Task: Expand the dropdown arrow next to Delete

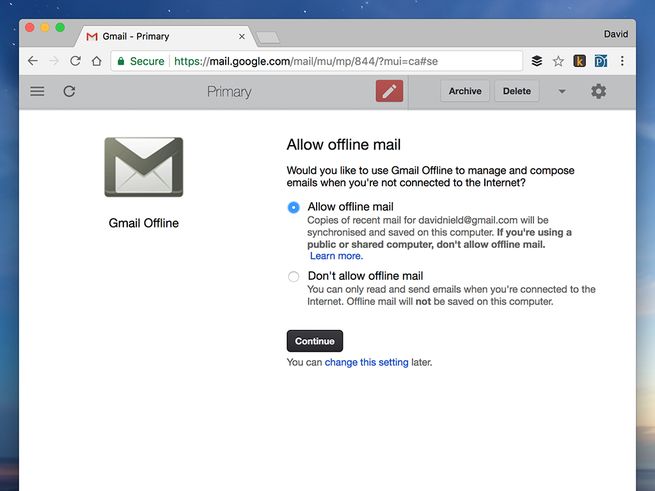Action: 562,92
